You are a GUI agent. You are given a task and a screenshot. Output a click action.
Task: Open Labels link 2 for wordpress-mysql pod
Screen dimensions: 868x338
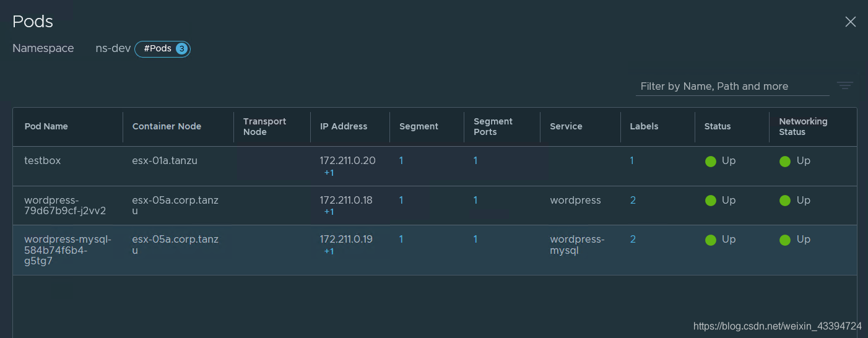pos(633,239)
